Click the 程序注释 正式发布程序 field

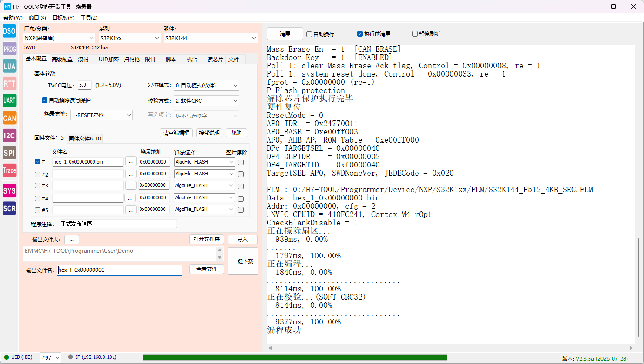(118, 224)
